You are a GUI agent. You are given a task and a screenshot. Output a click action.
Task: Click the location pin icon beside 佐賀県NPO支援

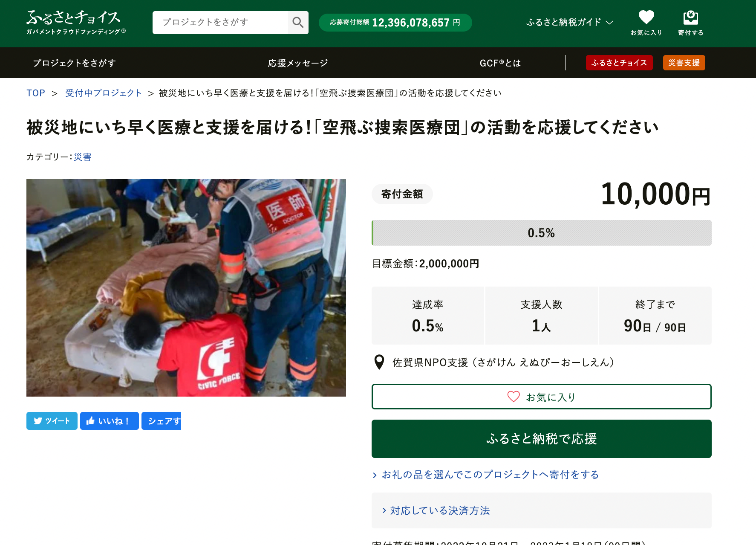[379, 362]
